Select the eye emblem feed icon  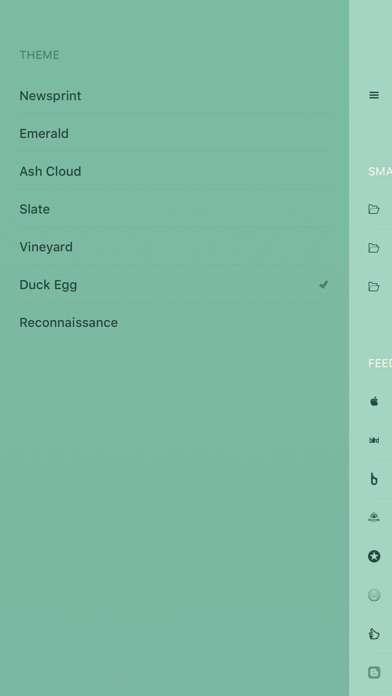[x=374, y=517]
